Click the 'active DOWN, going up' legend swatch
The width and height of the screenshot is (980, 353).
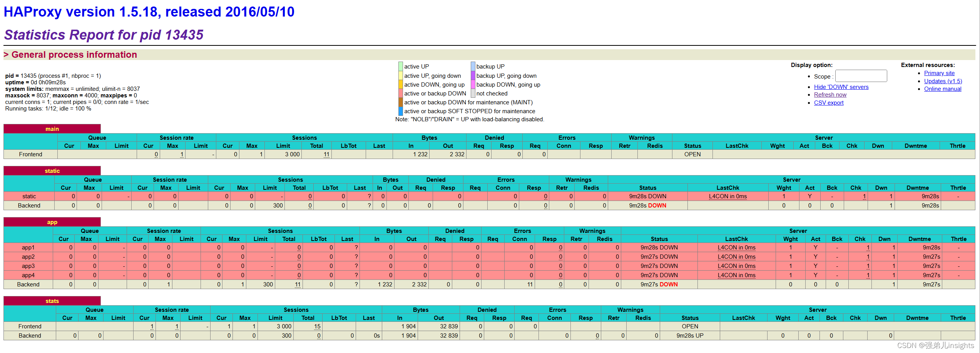401,84
